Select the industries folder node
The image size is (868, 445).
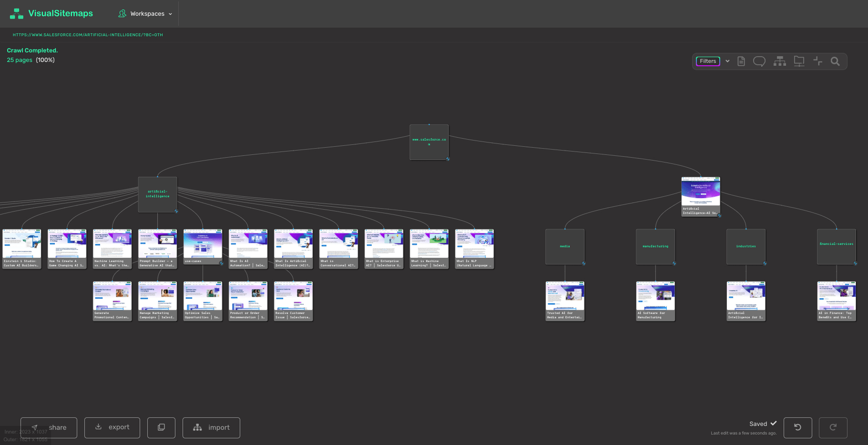click(746, 246)
